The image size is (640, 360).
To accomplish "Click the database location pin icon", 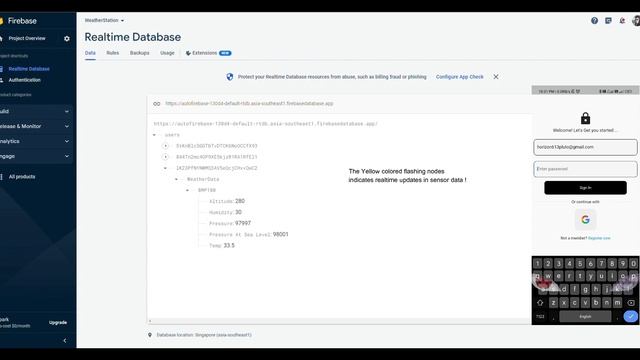I will 150,335.
